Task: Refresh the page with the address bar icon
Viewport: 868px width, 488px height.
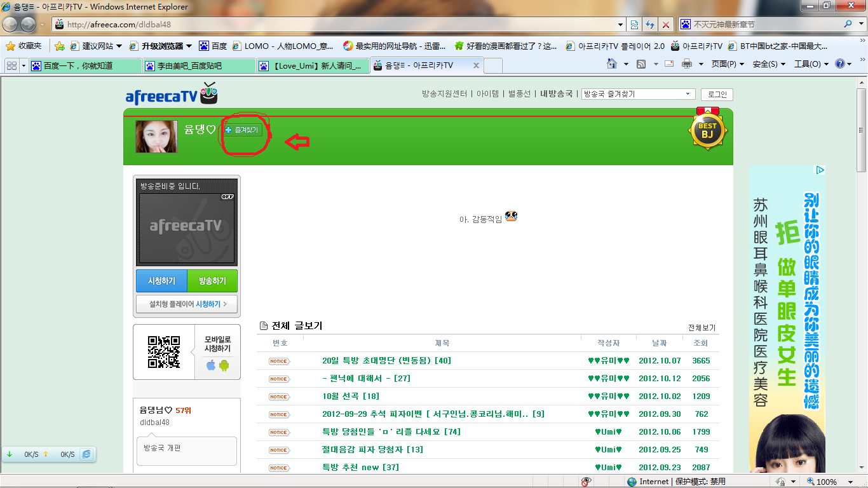Action: [650, 25]
